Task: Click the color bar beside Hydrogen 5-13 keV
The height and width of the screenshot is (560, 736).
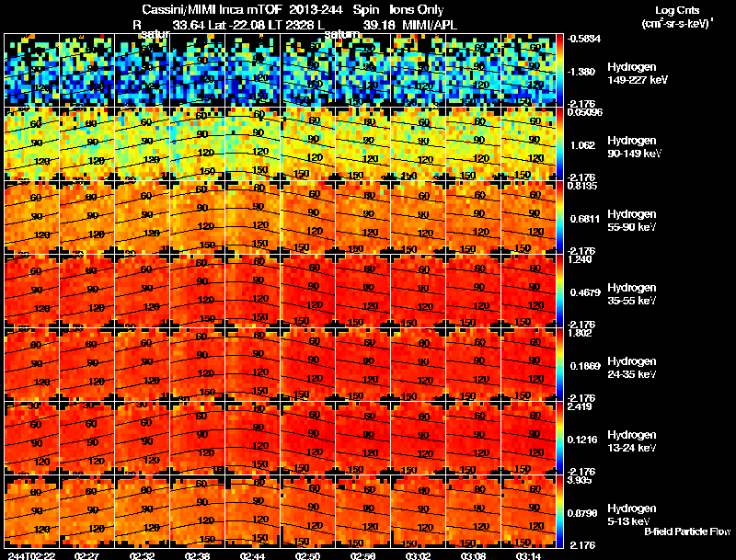Action: [x=560, y=511]
